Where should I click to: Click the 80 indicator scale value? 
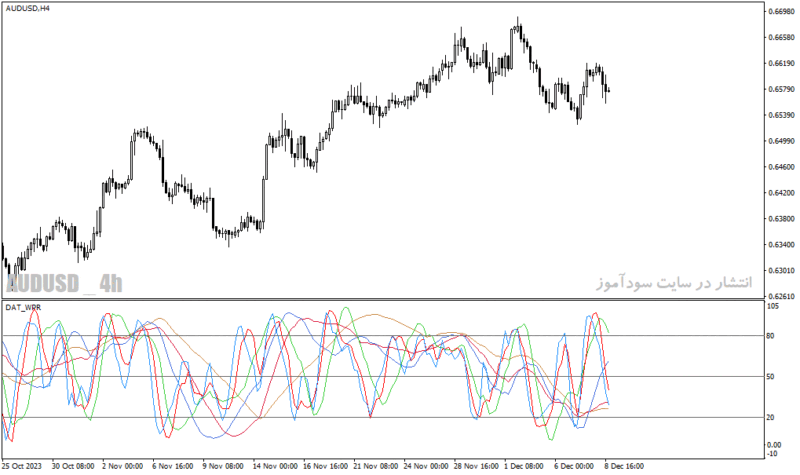pos(770,336)
